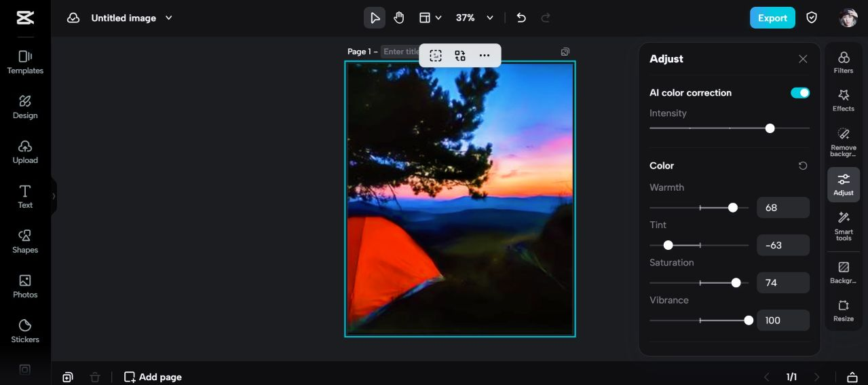Go to the next page arrow
Viewport: 868px width, 385px height.
tap(817, 377)
